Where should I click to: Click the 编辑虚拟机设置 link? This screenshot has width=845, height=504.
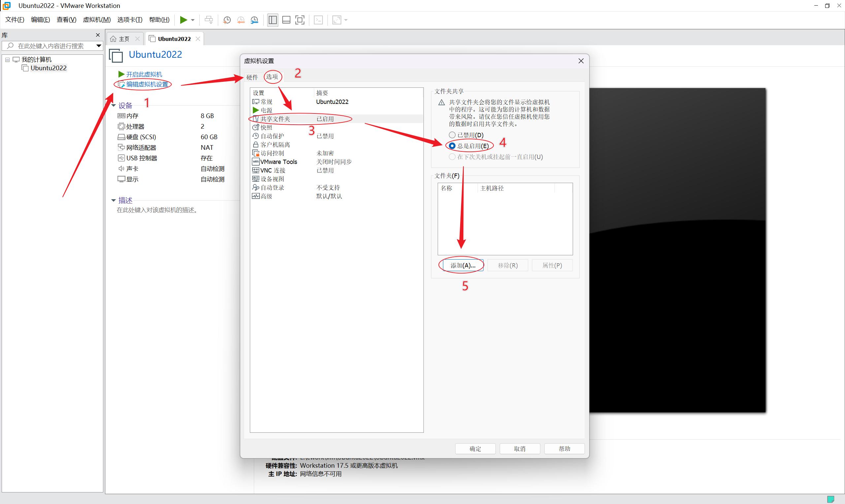tap(147, 84)
